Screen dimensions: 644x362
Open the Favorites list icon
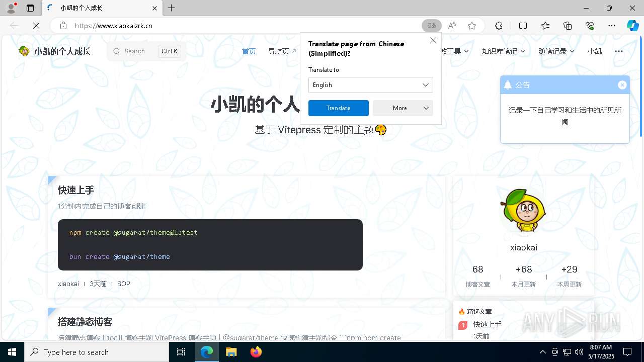click(x=545, y=26)
